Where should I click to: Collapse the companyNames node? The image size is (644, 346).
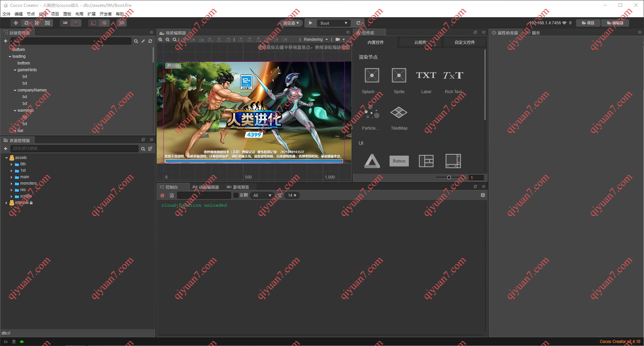pyautogui.click(x=15, y=90)
